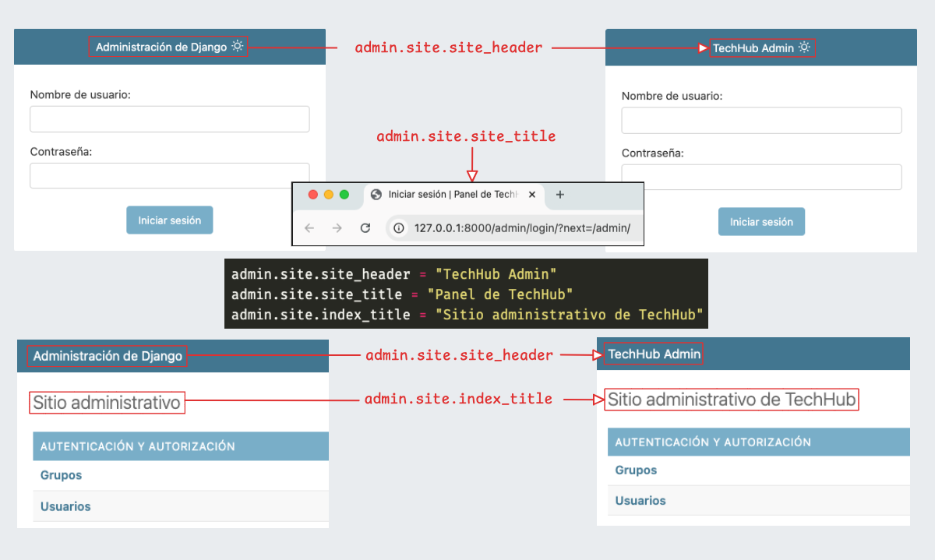Viewport: 935px width, 560px height.
Task: Click the address bar URL 127.0.0.1:8000/admin/login
Action: point(522,228)
